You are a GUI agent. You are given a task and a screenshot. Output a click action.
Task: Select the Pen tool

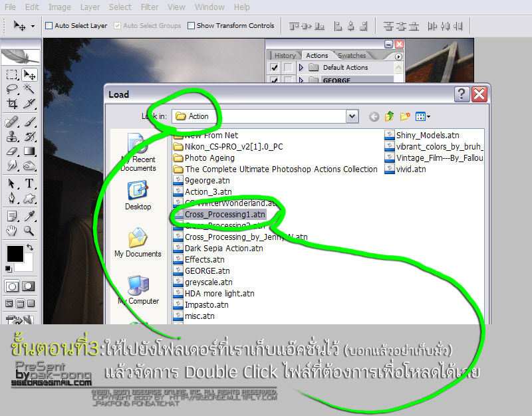(x=12, y=198)
